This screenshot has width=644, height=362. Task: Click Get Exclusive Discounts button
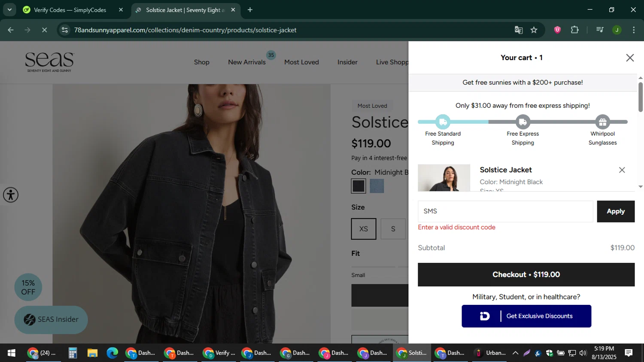[x=526, y=316]
